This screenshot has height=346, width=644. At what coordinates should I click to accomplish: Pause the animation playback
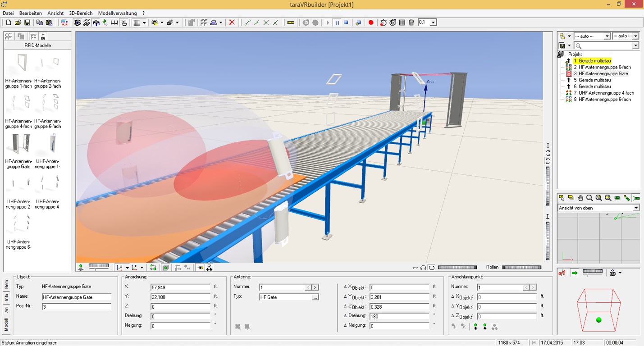tap(337, 22)
